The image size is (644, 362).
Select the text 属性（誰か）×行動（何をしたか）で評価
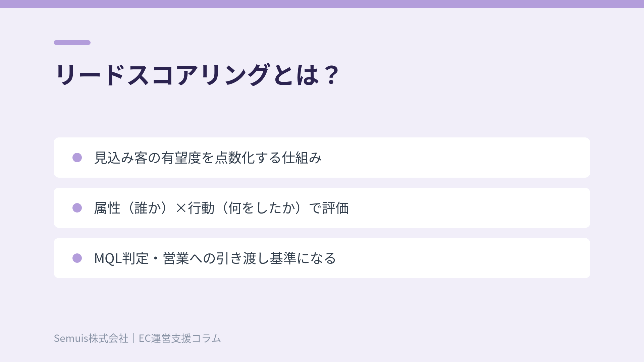(x=221, y=208)
